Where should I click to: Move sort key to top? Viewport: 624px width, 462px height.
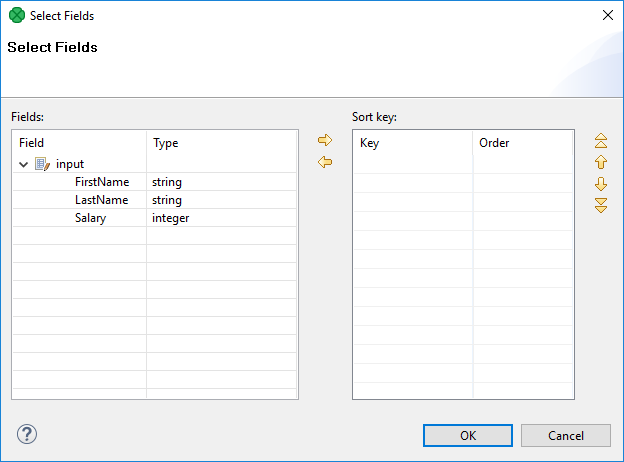[x=601, y=141]
